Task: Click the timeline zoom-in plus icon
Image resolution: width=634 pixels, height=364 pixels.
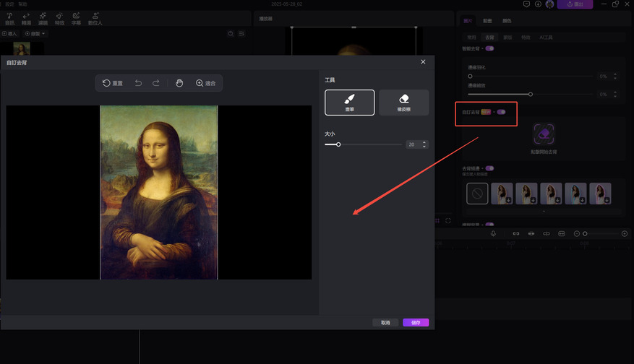Action: [625, 233]
